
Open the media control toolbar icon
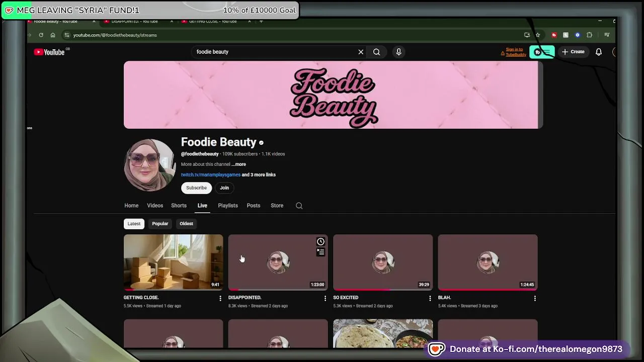click(x=607, y=35)
